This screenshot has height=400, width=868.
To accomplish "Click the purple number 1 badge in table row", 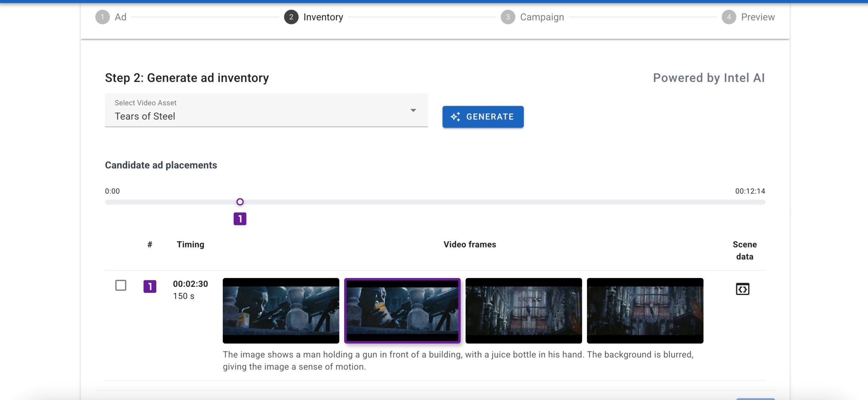I will (150, 286).
